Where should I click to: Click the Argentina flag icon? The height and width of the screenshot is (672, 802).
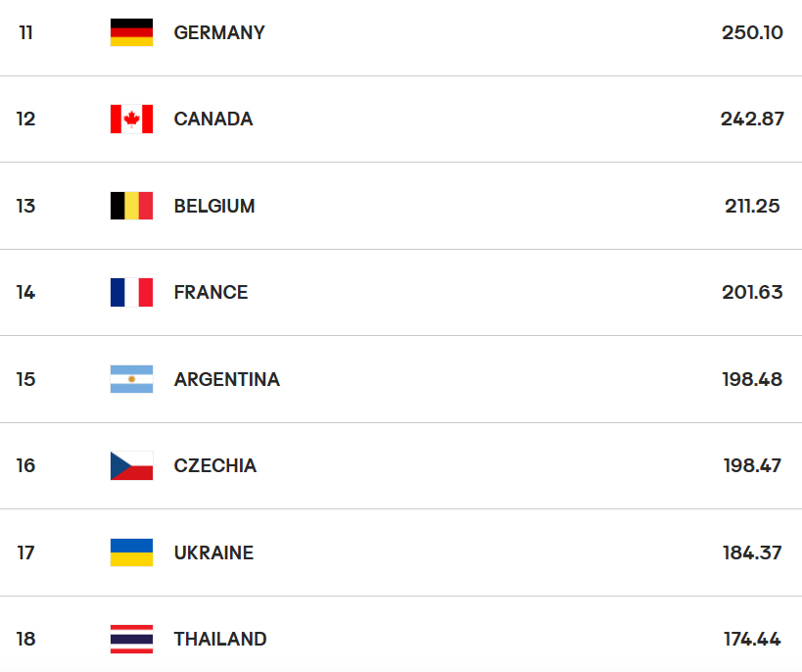pos(131,379)
